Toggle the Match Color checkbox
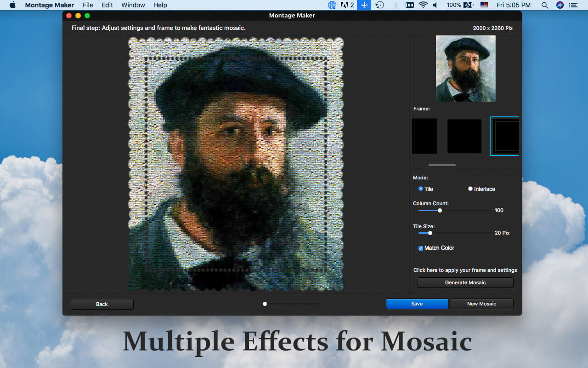588x368 pixels. pyautogui.click(x=421, y=248)
